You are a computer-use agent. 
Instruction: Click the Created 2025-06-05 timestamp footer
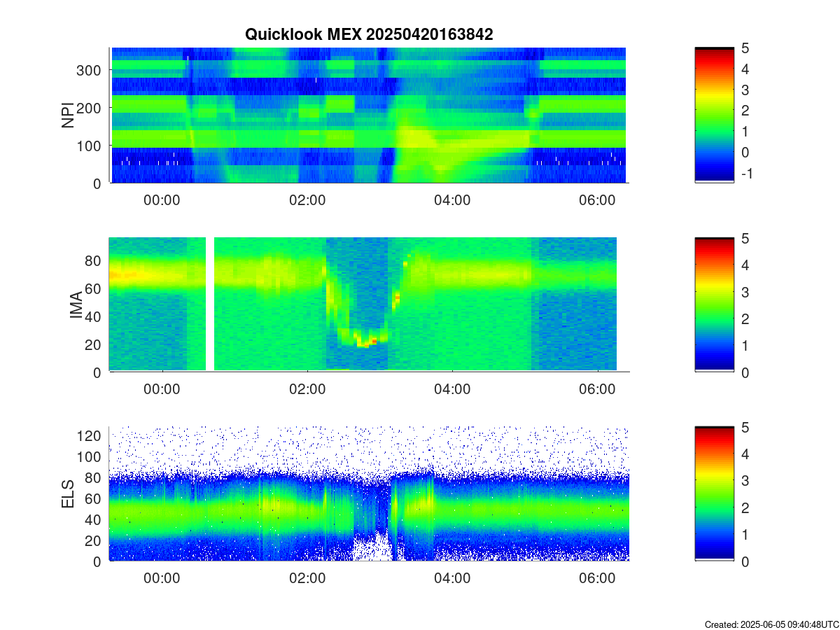pos(771,624)
